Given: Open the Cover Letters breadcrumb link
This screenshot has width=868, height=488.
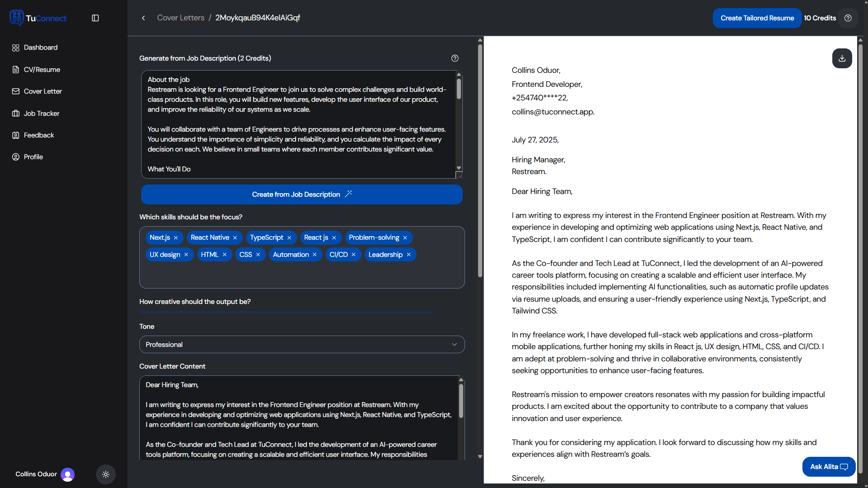Looking at the screenshot, I should tap(180, 18).
